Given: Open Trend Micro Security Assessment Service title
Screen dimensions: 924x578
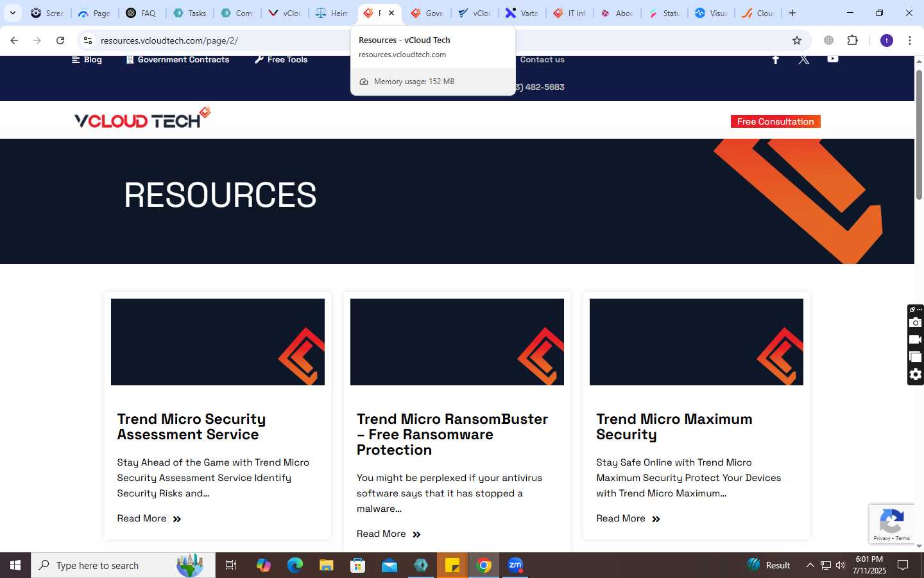Looking at the screenshot, I should 191,426.
